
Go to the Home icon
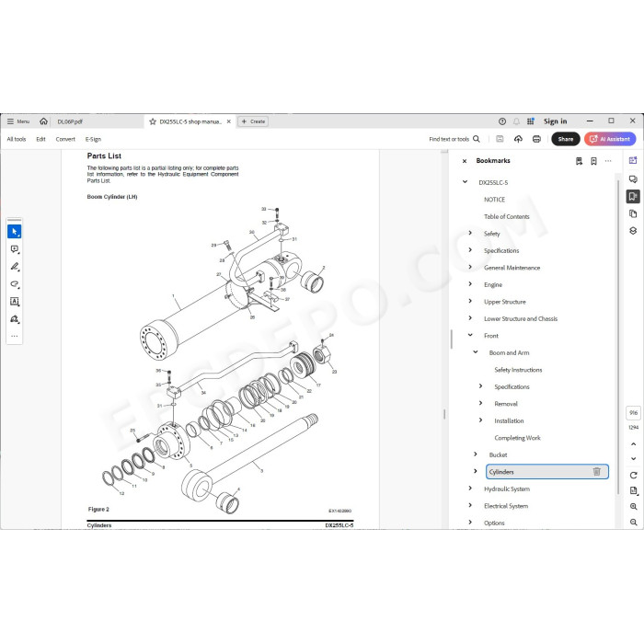click(x=43, y=121)
